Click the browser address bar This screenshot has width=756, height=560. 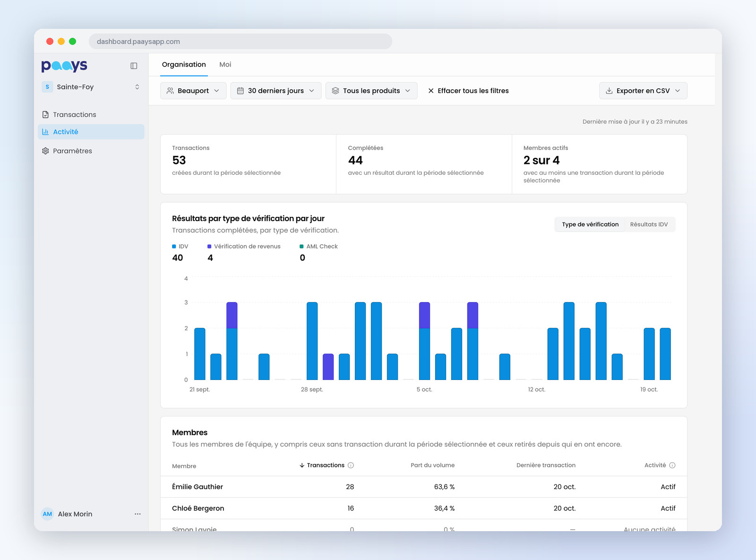pos(240,42)
